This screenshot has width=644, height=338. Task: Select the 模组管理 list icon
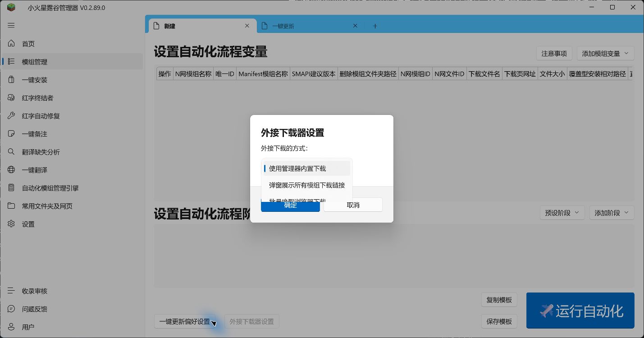pyautogui.click(x=12, y=62)
